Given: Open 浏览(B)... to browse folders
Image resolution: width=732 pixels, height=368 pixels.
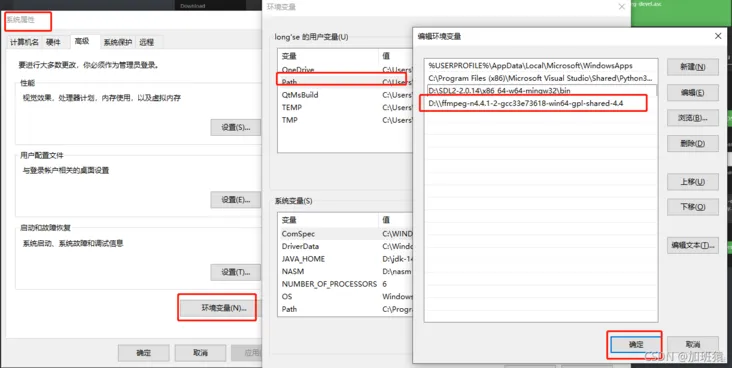Looking at the screenshot, I should pyautogui.click(x=692, y=118).
